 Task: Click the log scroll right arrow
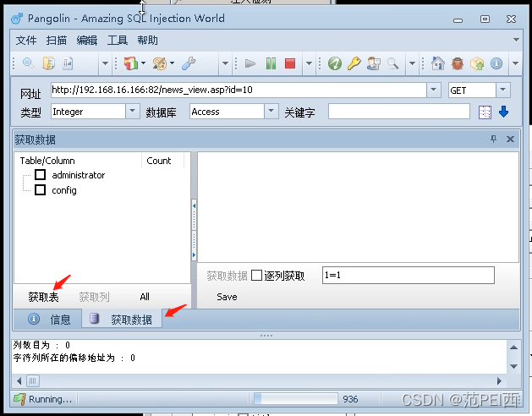[499, 380]
